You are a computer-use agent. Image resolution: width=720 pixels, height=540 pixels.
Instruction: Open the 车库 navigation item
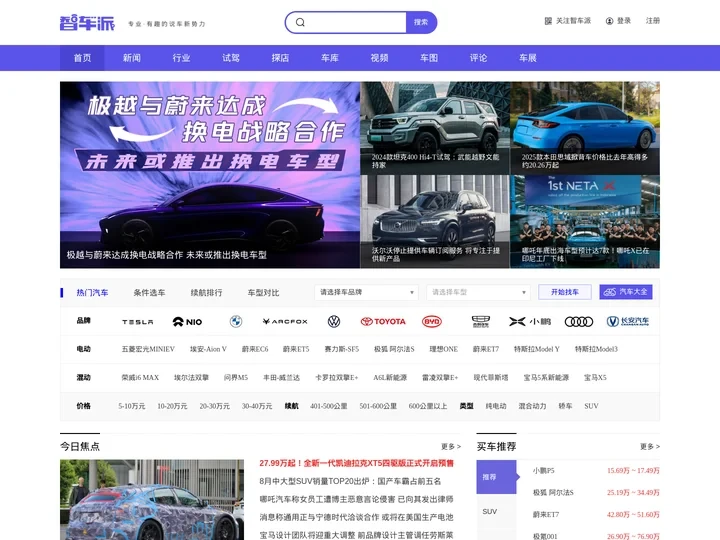pyautogui.click(x=330, y=58)
